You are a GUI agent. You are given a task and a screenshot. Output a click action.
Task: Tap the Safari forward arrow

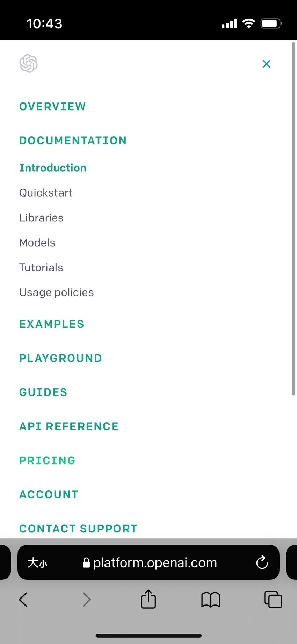tap(87, 599)
